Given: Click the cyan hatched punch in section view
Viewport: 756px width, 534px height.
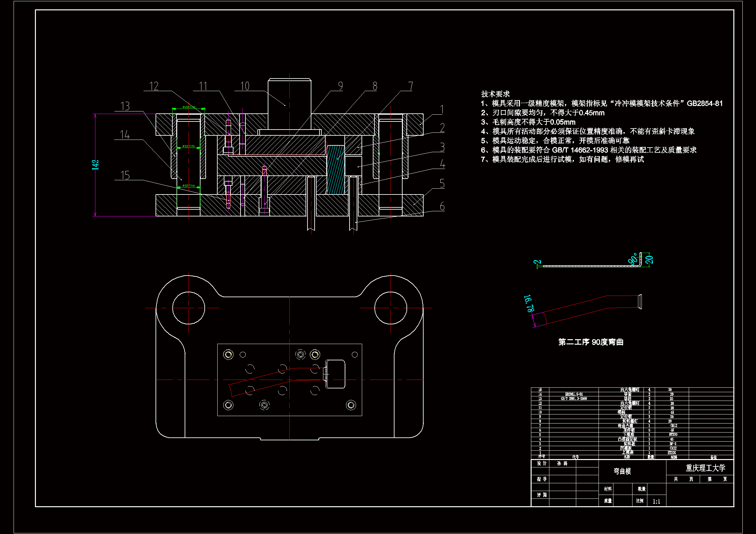Looking at the screenshot, I should pos(336,170).
